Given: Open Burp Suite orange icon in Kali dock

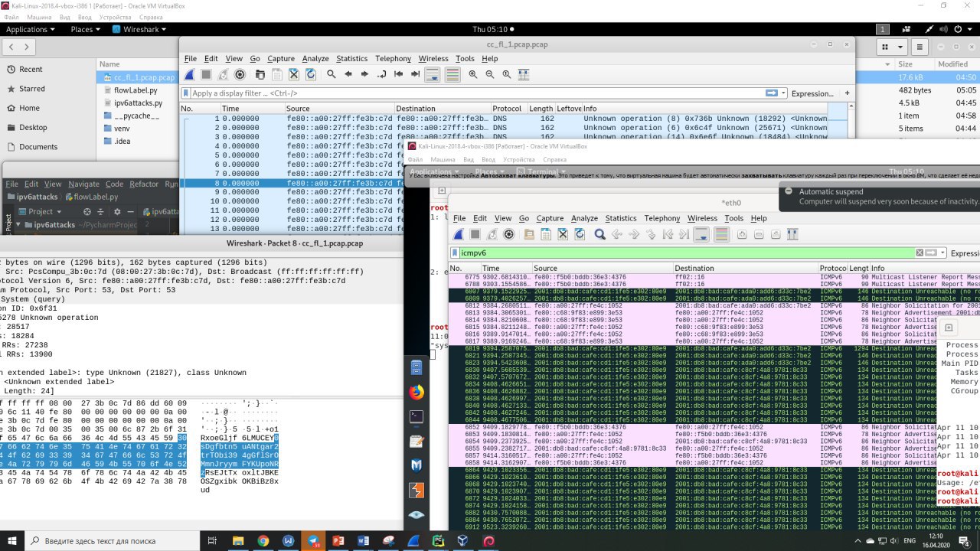Looking at the screenshot, I should (416, 490).
